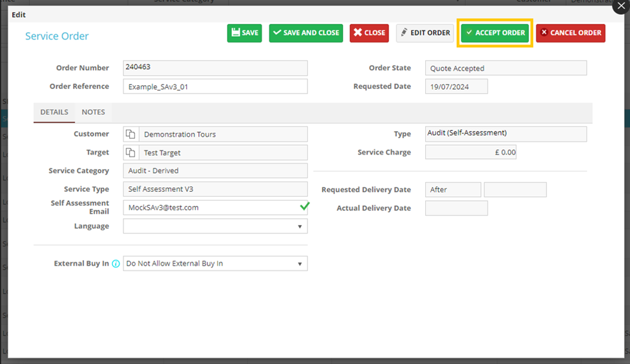This screenshot has height=364, width=630.
Task: Click the Edit Order pencil button
Action: pyautogui.click(x=425, y=33)
